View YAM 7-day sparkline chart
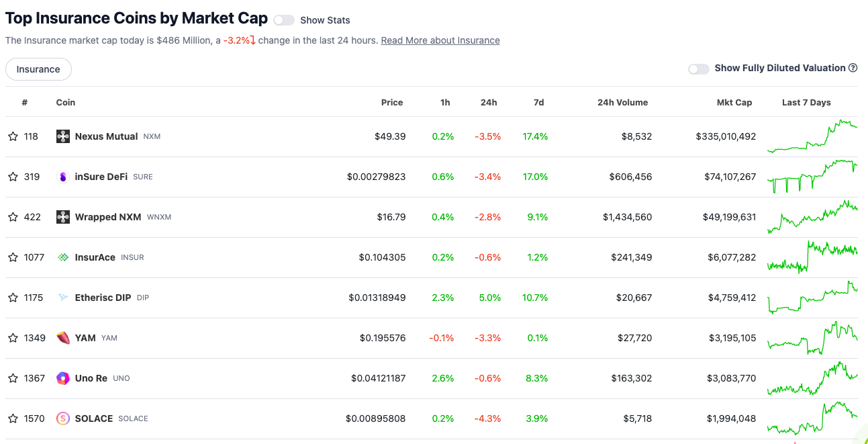The width and height of the screenshot is (868, 444). (x=812, y=338)
